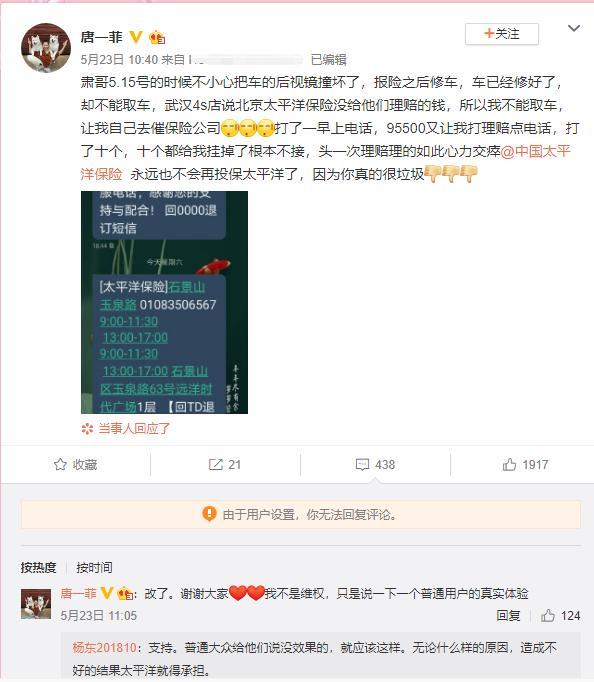Open commenter 唐一菲 name link
This screenshot has width=594, height=682.
(78, 593)
